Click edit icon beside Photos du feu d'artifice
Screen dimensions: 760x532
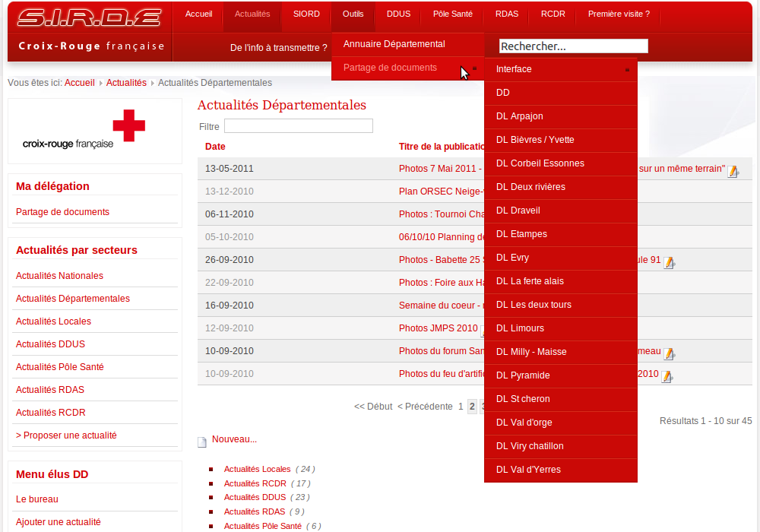[x=667, y=376]
